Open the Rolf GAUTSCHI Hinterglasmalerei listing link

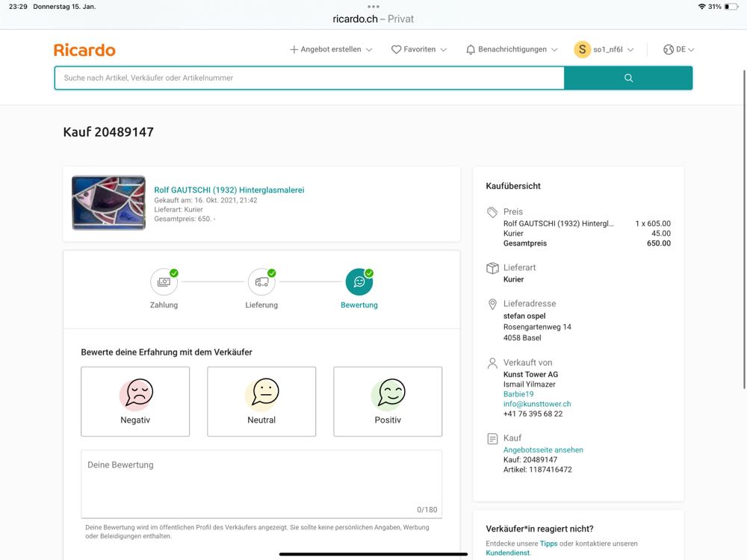click(x=229, y=190)
